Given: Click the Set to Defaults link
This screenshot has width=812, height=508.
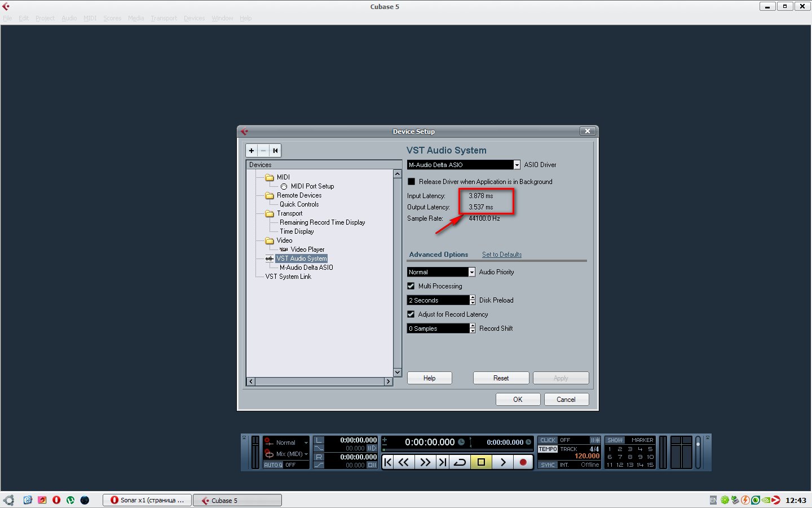Looking at the screenshot, I should (502, 255).
